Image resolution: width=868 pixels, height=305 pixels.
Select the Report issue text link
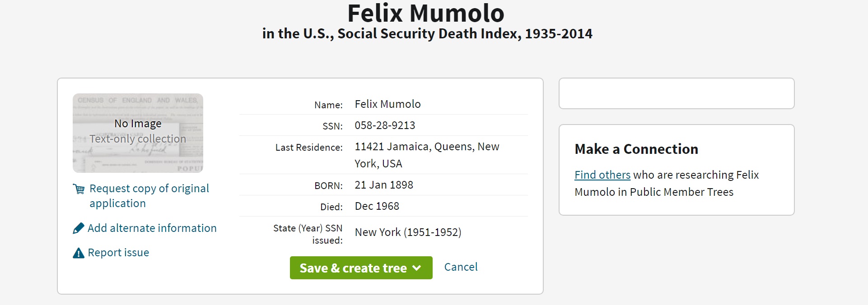click(x=118, y=253)
